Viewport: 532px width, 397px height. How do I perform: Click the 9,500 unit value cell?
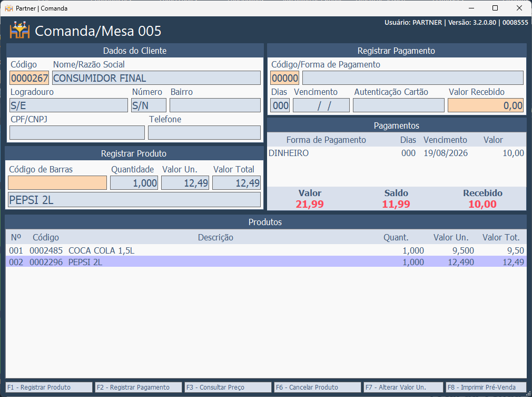point(463,250)
